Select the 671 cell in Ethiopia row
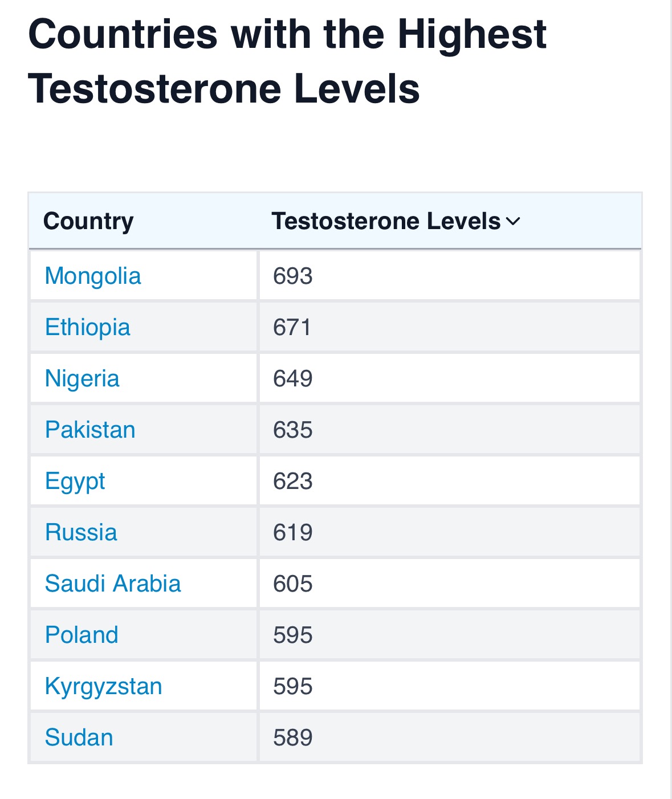The image size is (672, 799). (292, 328)
